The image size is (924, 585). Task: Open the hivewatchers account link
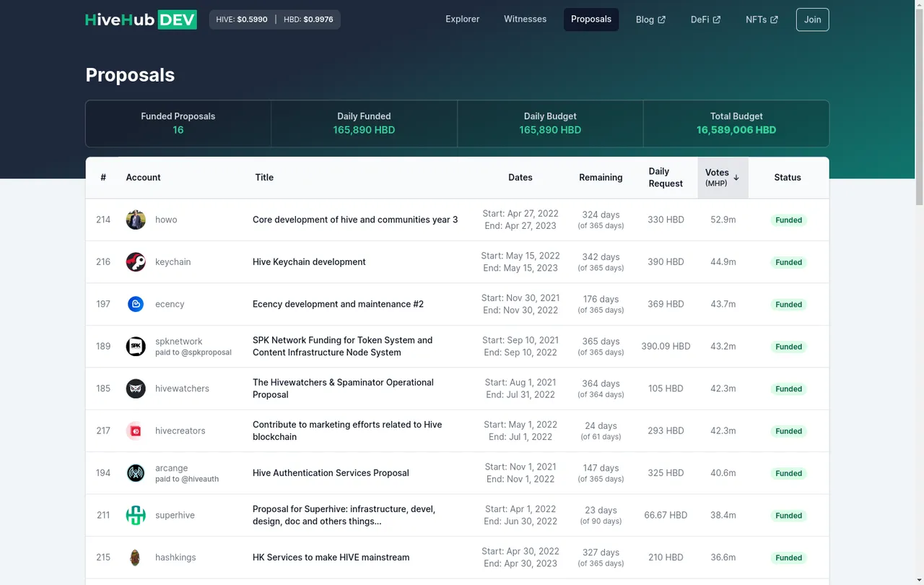pos(182,389)
